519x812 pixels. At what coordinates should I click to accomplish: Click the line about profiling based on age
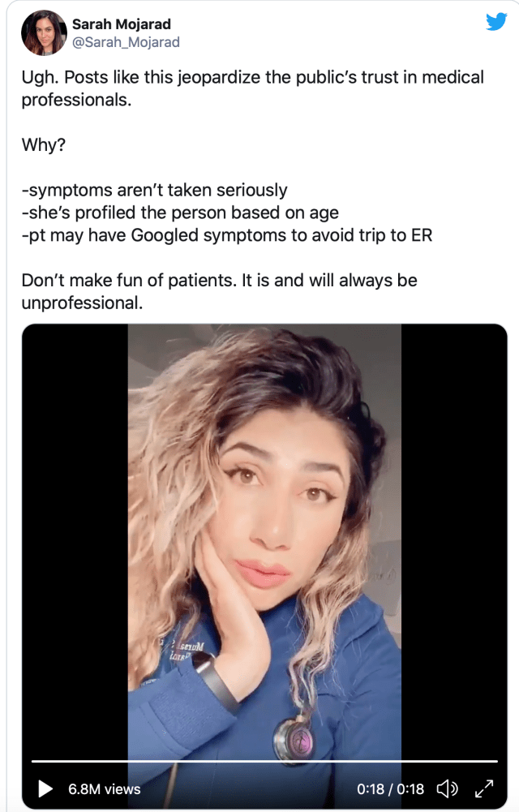click(180, 213)
